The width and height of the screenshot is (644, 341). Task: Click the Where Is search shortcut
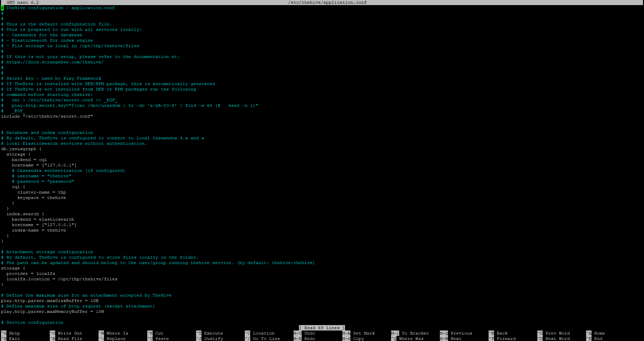(117, 333)
